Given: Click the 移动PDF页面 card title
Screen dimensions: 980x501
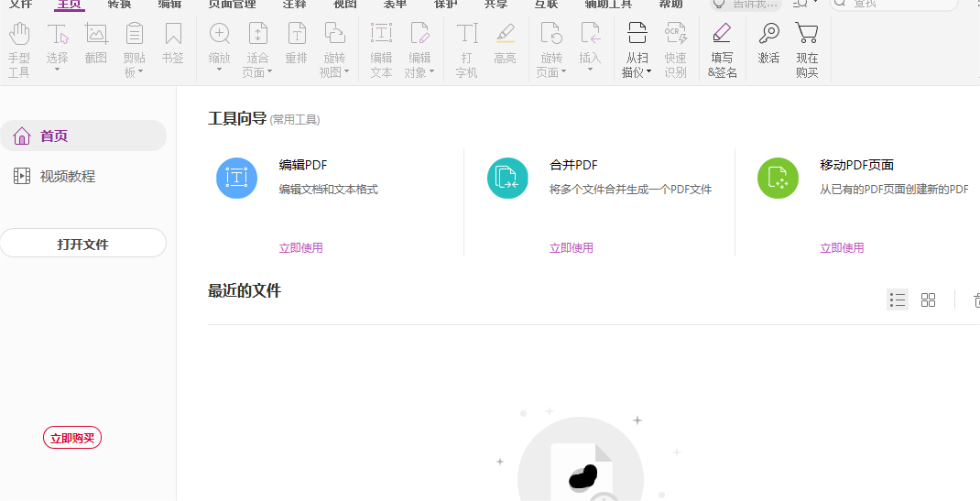Looking at the screenshot, I should [x=857, y=165].
